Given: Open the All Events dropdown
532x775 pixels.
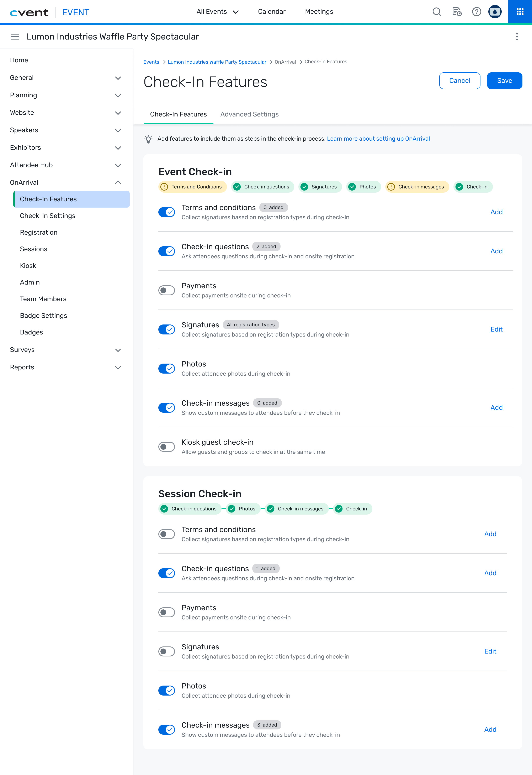Looking at the screenshot, I should point(218,12).
